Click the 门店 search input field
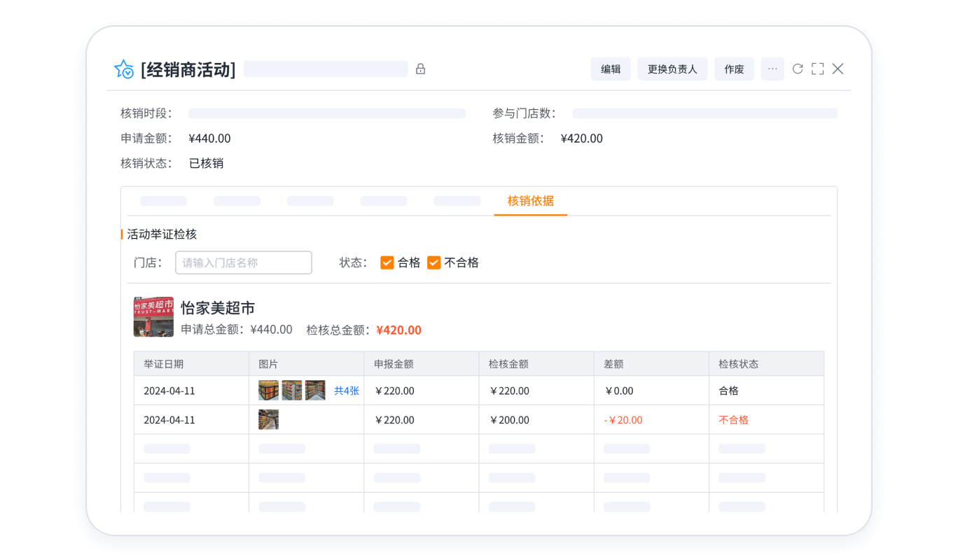Viewport: 958px width, 560px height. (x=243, y=262)
